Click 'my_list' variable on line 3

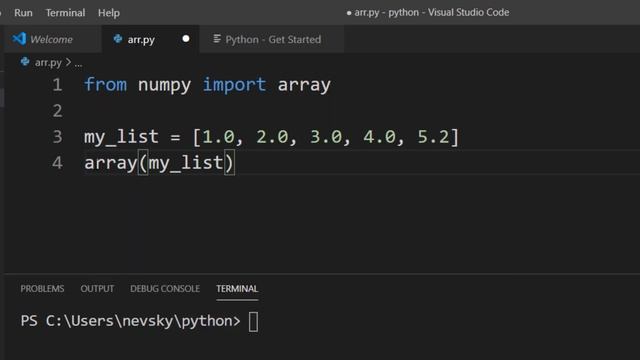click(121, 137)
